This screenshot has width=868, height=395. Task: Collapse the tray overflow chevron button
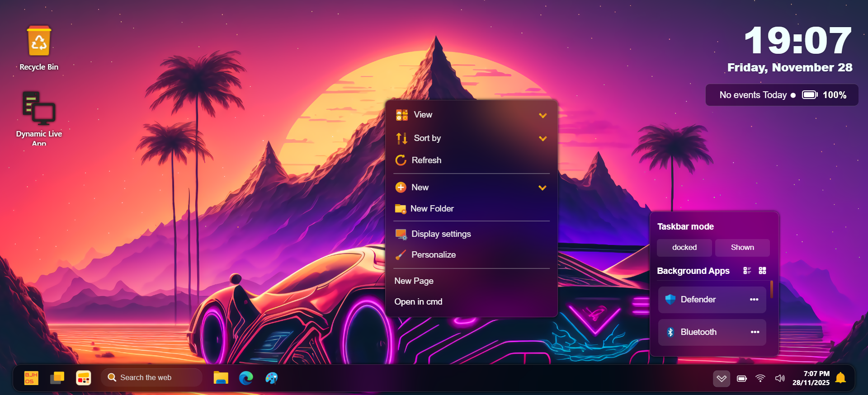coord(722,378)
